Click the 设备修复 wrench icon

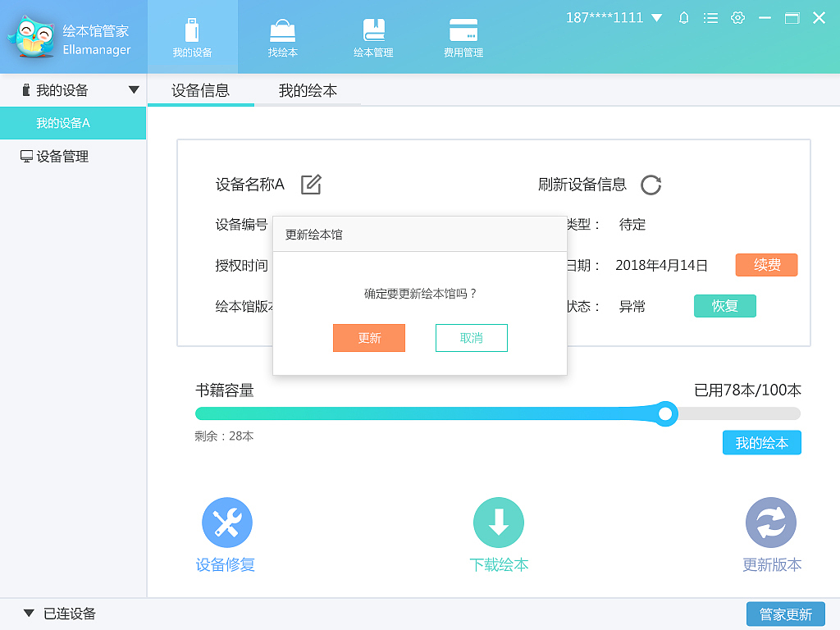(226, 522)
